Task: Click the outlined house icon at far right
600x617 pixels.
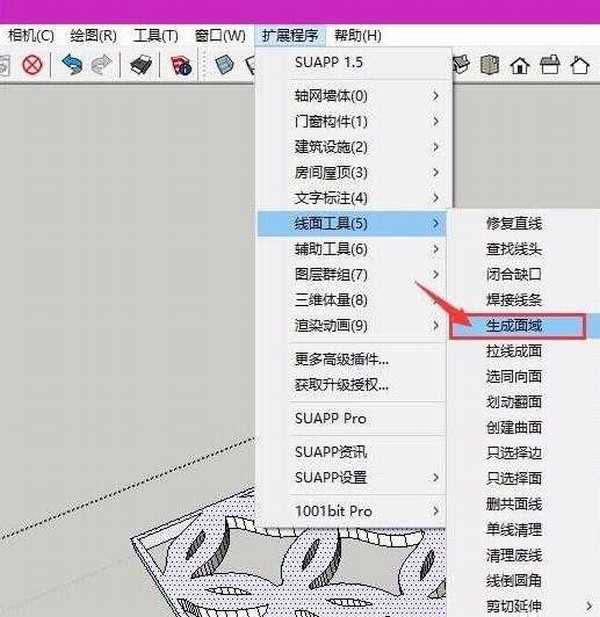Action: pos(579,66)
